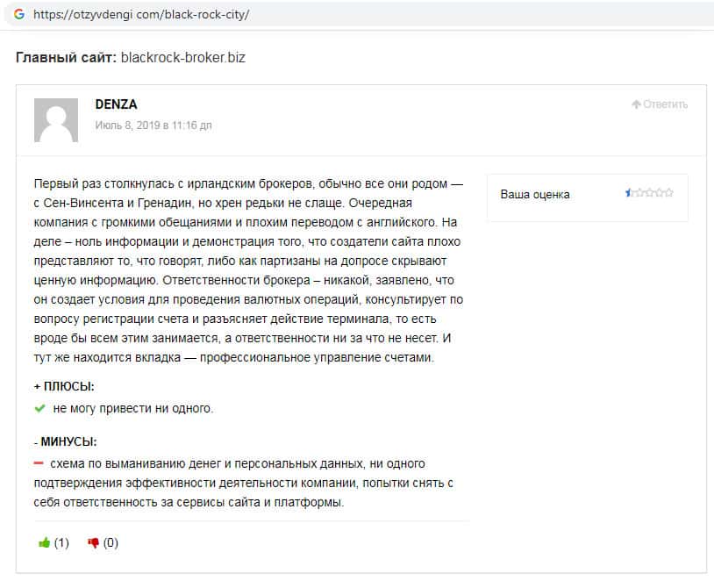The width and height of the screenshot is (714, 588).
Task: Click the red minus icon under МИНУСЫ
Action: (39, 463)
